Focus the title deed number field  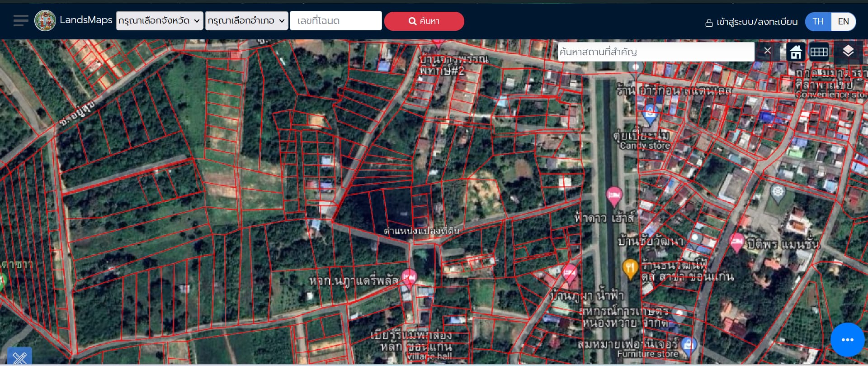tap(335, 21)
